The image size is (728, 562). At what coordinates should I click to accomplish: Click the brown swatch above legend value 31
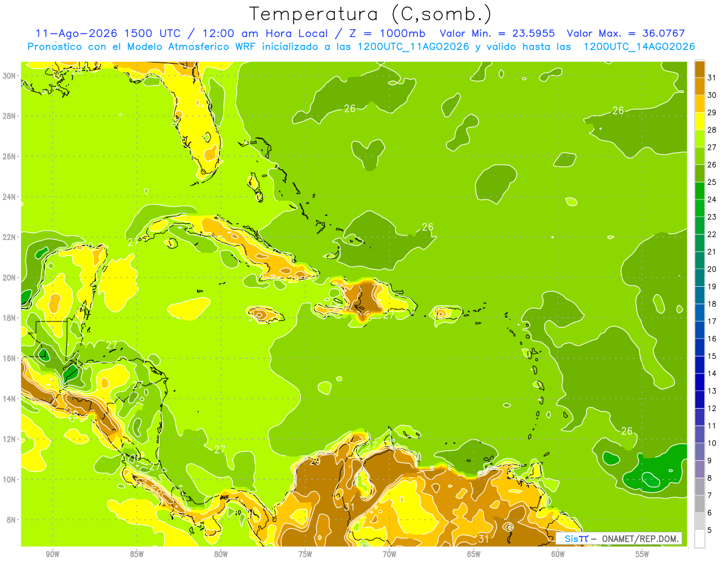[699, 69]
